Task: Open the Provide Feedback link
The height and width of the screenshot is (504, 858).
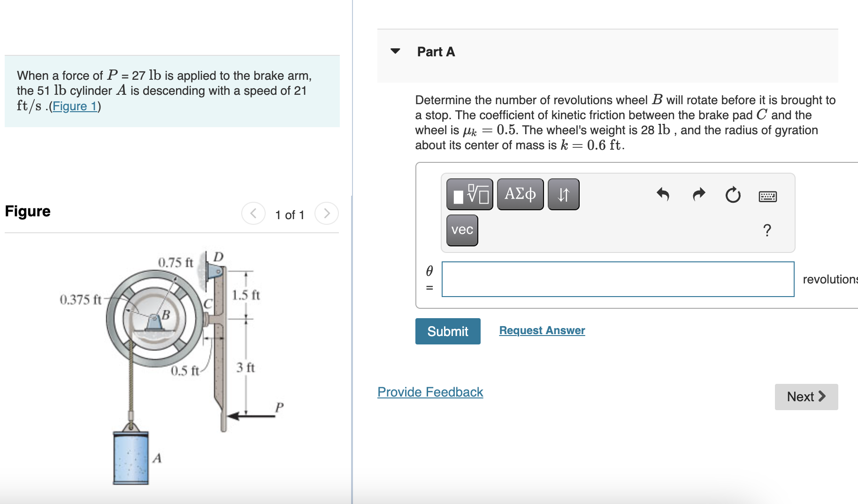Action: (429, 392)
